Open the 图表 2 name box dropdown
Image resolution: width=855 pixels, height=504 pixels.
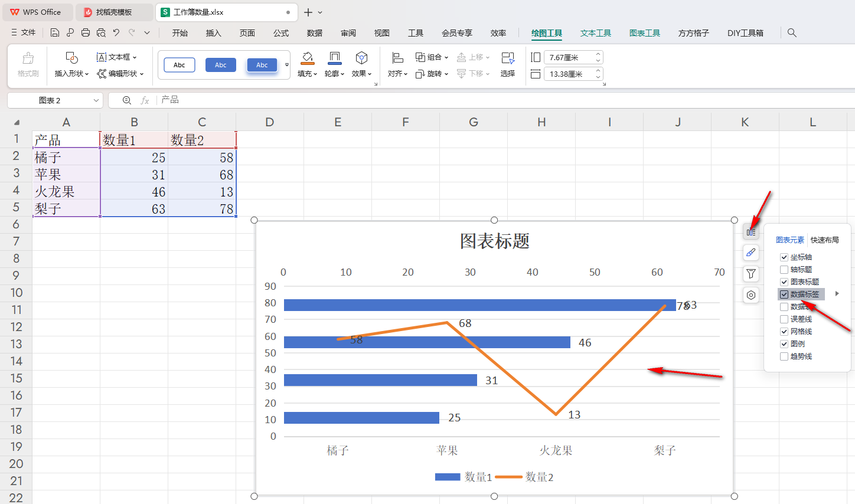pyautogui.click(x=96, y=100)
